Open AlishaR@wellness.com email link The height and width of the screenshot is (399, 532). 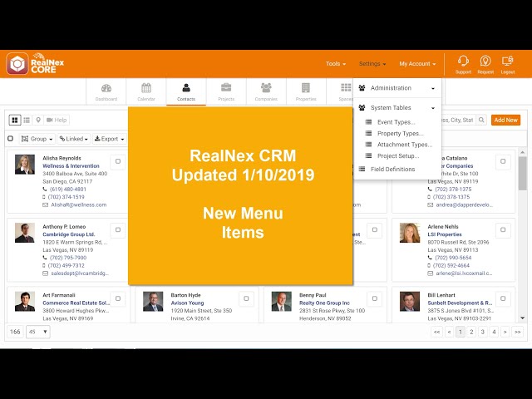[79, 205]
